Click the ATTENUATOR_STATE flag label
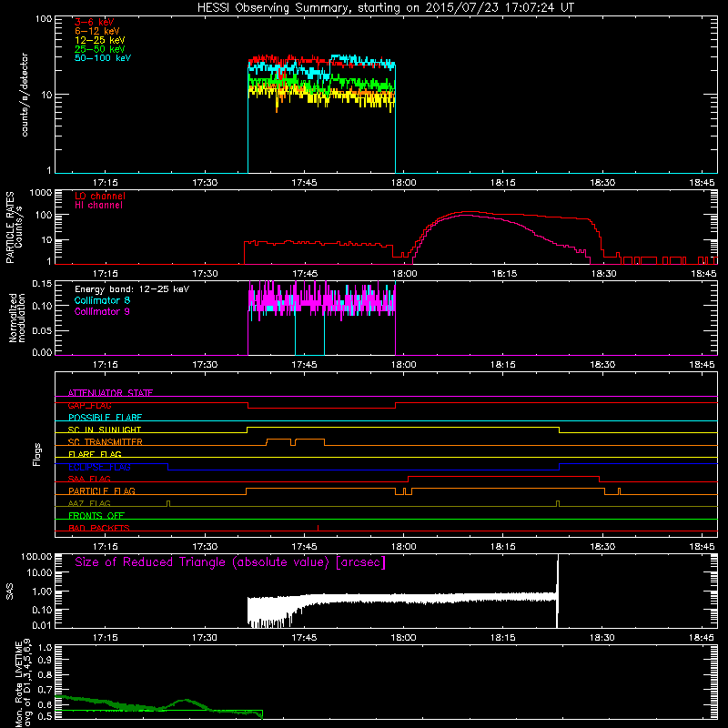Screen dimensions: 728x728 (x=110, y=393)
